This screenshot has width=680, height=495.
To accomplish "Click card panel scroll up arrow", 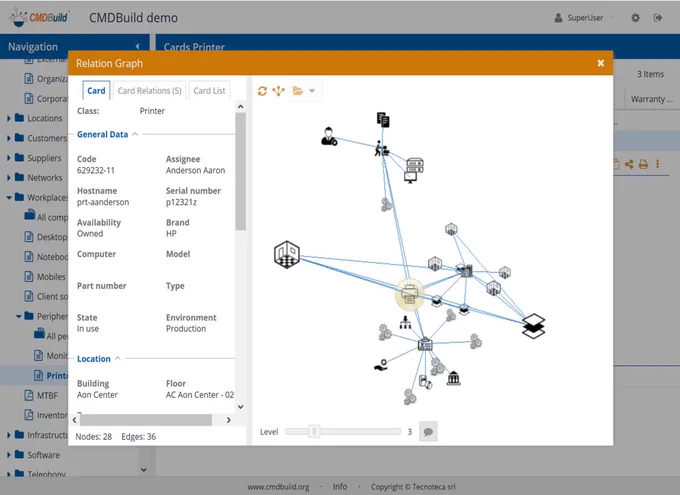I will (241, 106).
